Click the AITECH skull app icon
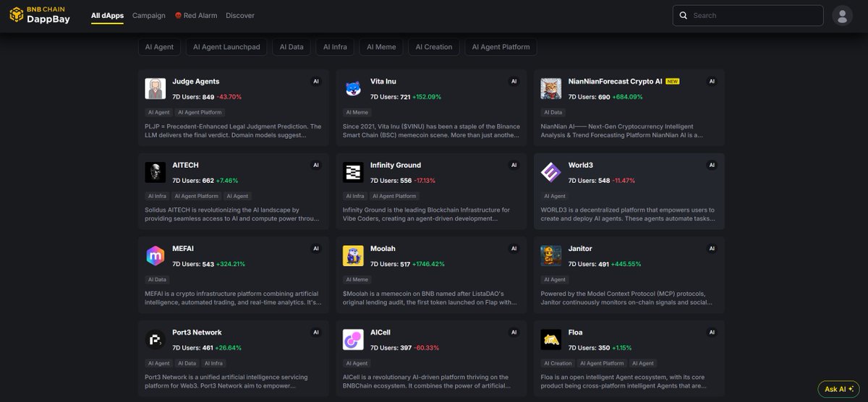Image resolution: width=868 pixels, height=402 pixels. click(155, 172)
